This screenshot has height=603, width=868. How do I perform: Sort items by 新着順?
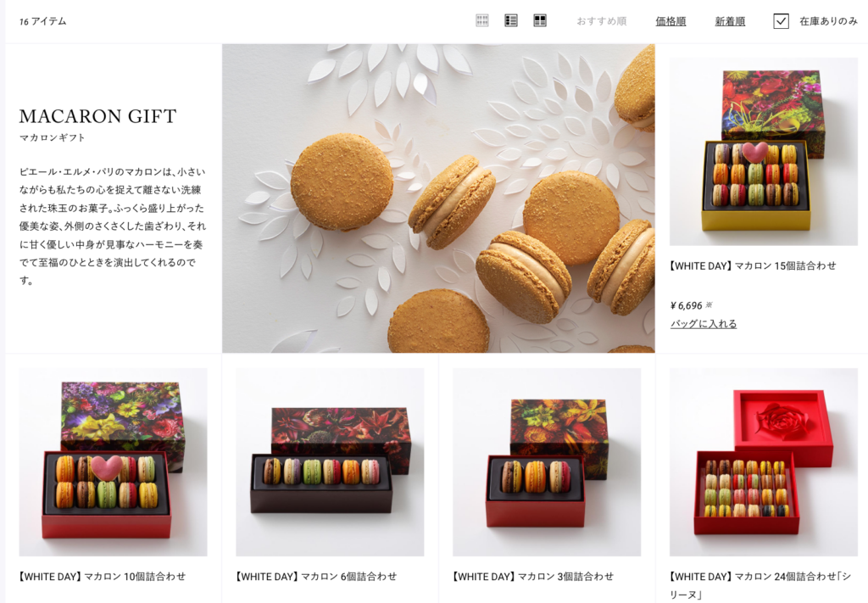[x=730, y=21]
